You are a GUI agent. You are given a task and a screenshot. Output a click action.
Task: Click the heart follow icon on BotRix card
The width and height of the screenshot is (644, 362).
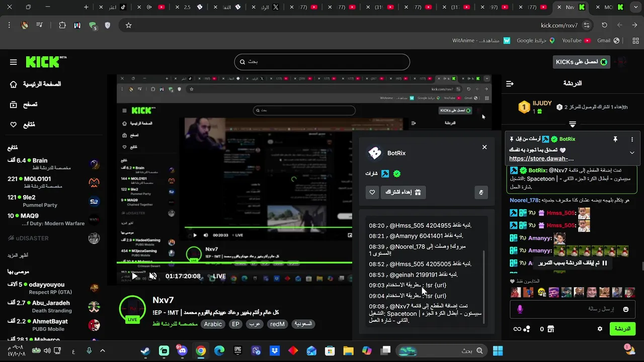coord(372,192)
